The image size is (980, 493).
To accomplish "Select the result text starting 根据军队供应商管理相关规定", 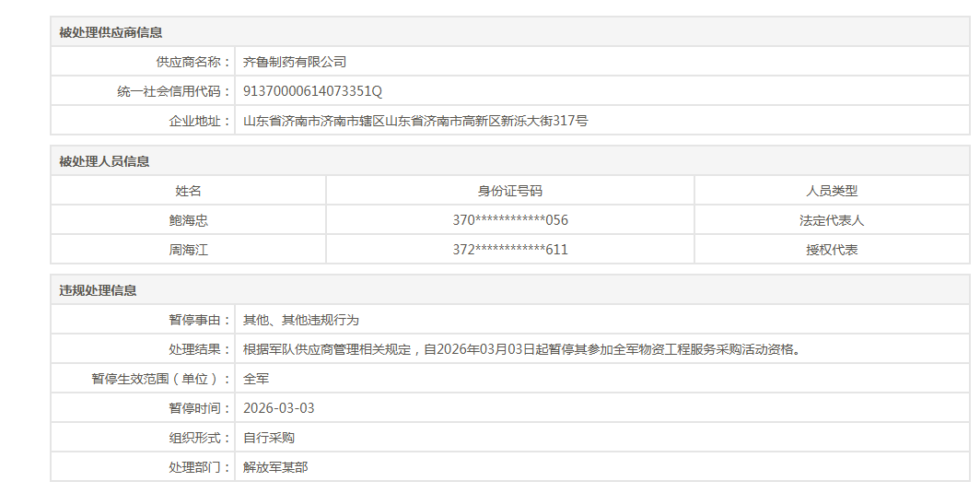I will point(522,349).
